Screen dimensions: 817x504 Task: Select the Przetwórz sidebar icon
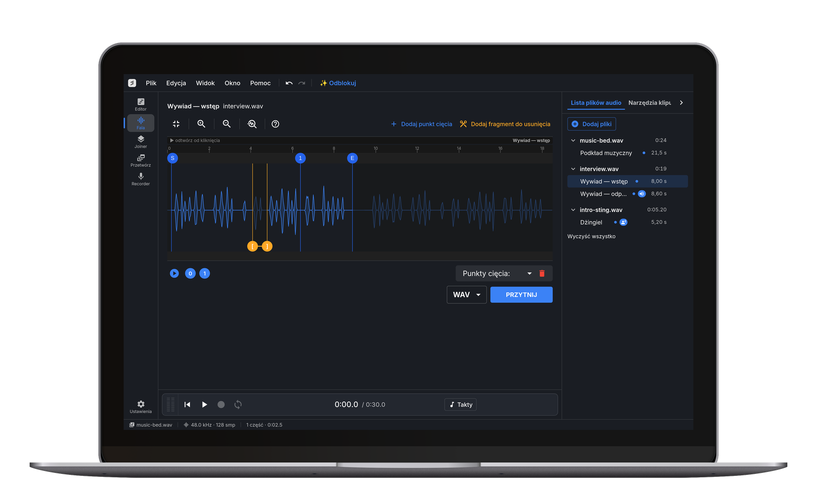[x=140, y=161]
